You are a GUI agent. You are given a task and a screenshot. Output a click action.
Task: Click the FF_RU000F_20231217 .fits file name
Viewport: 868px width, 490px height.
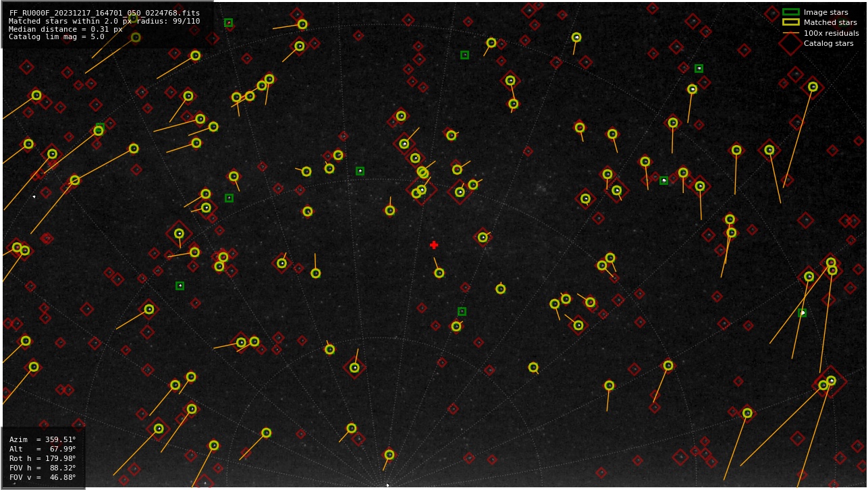point(105,13)
